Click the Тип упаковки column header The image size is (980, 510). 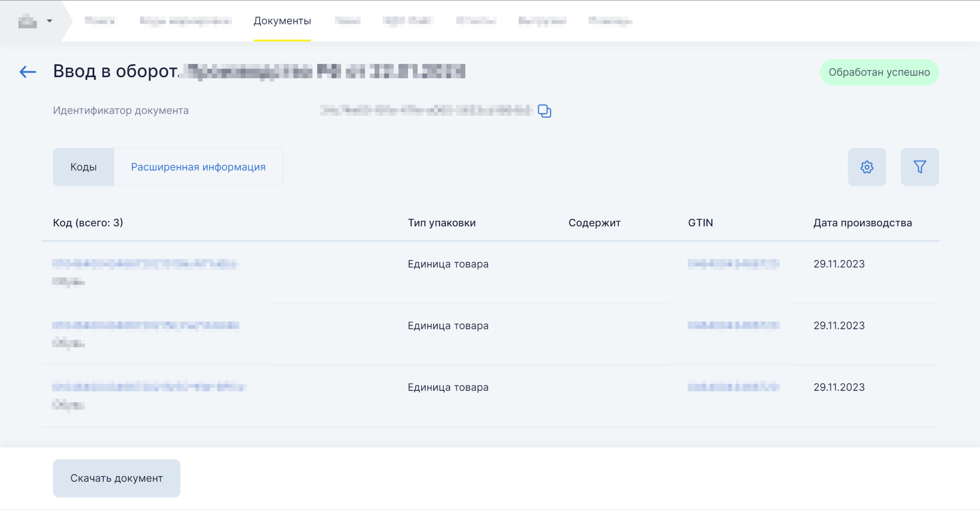[442, 223]
